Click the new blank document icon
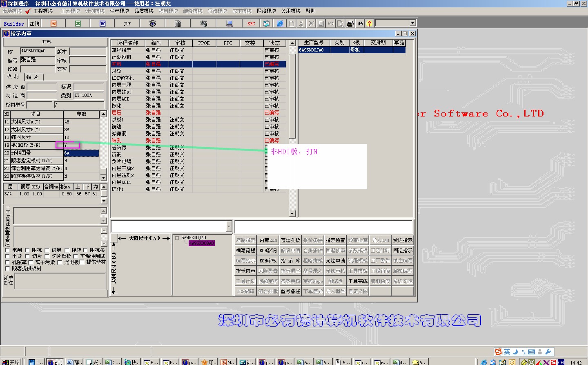The image size is (588, 365). click(292, 24)
